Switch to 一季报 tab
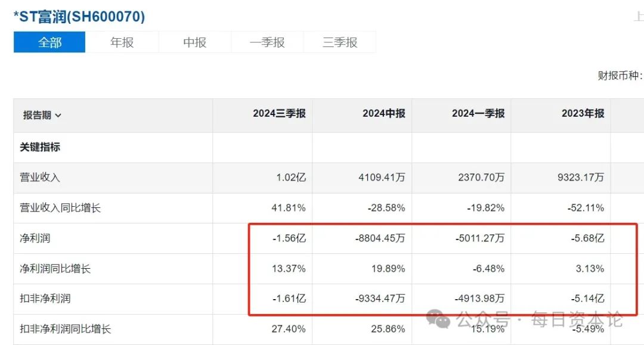This screenshot has height=345, width=644. pyautogui.click(x=267, y=42)
